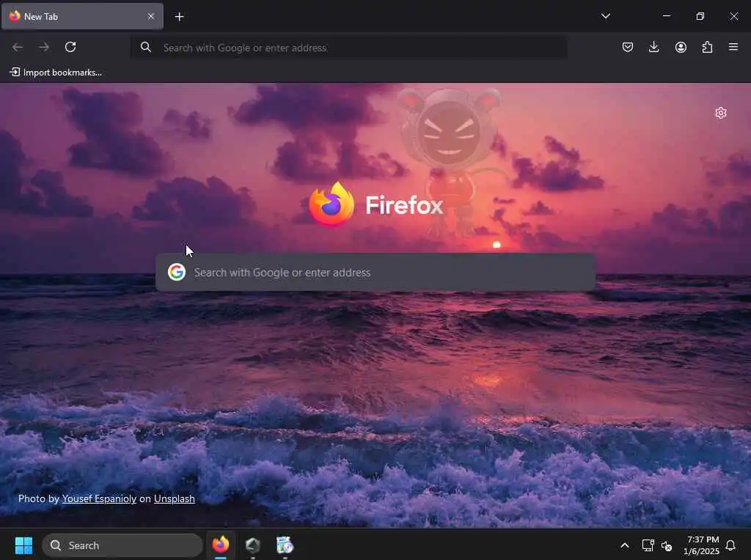Image resolution: width=751 pixels, height=560 pixels.
Task: Click the back navigation arrow
Action: (18, 47)
